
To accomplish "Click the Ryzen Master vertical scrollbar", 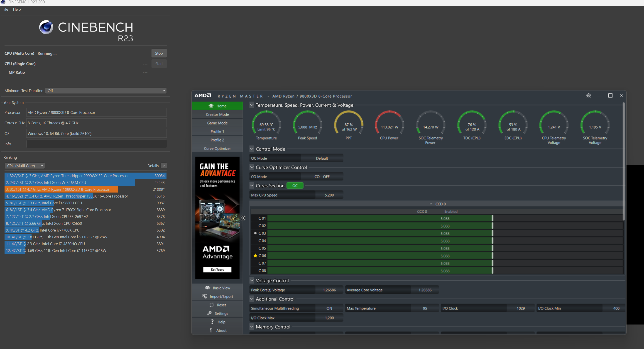I will pos(624,161).
